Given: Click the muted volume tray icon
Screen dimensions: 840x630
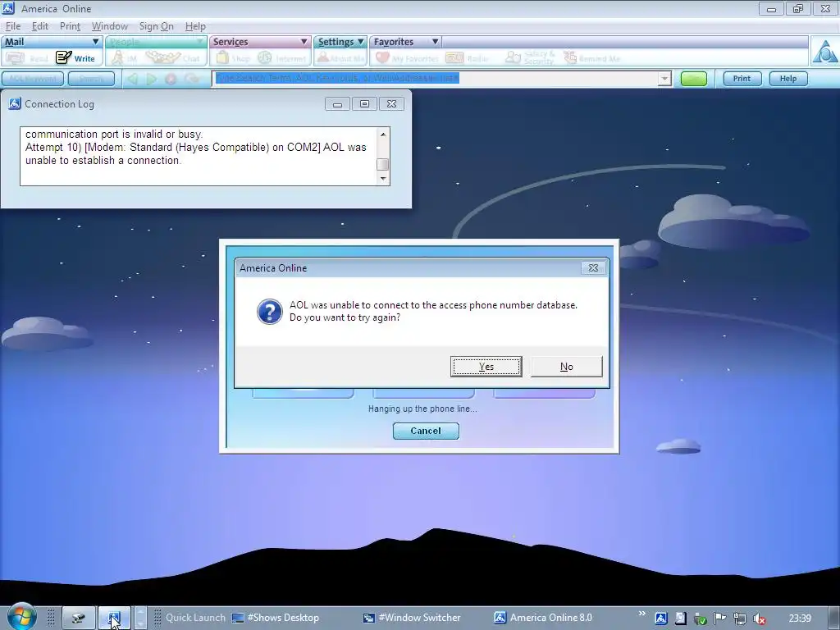Looking at the screenshot, I should pos(759,619).
